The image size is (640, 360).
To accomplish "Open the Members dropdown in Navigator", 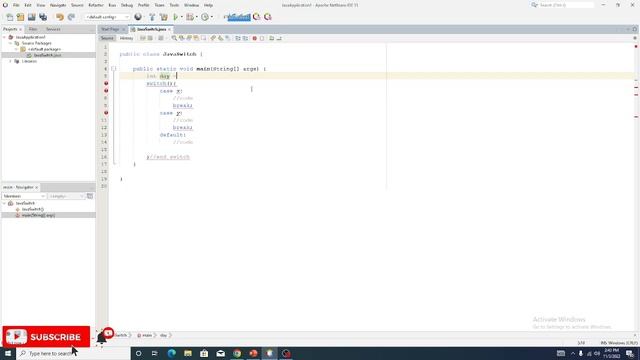I will 24,196.
